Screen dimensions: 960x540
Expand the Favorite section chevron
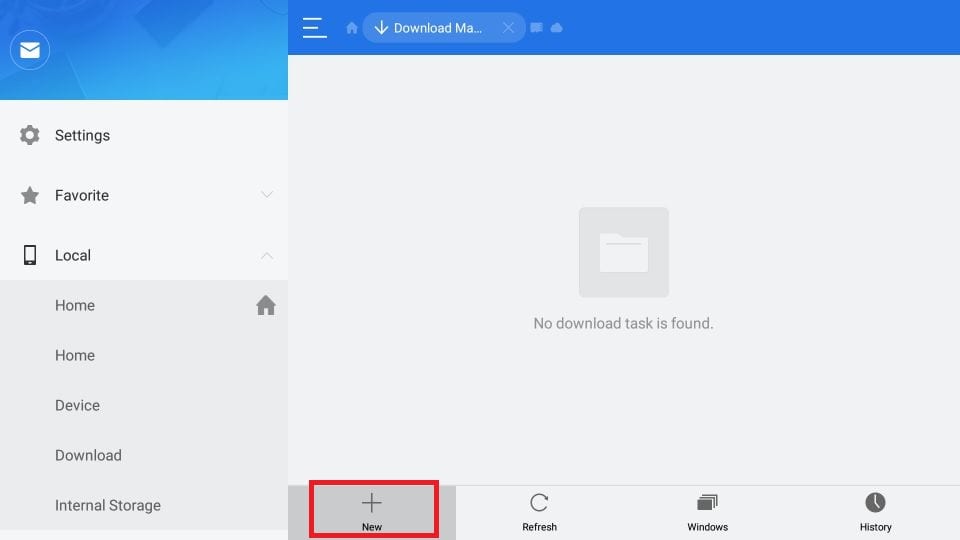pos(266,195)
